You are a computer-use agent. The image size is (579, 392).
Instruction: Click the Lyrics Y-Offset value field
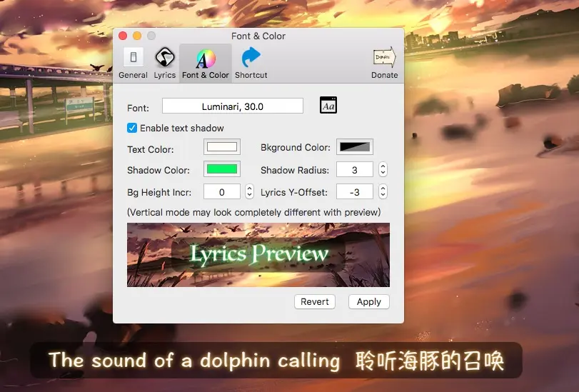[x=355, y=192]
